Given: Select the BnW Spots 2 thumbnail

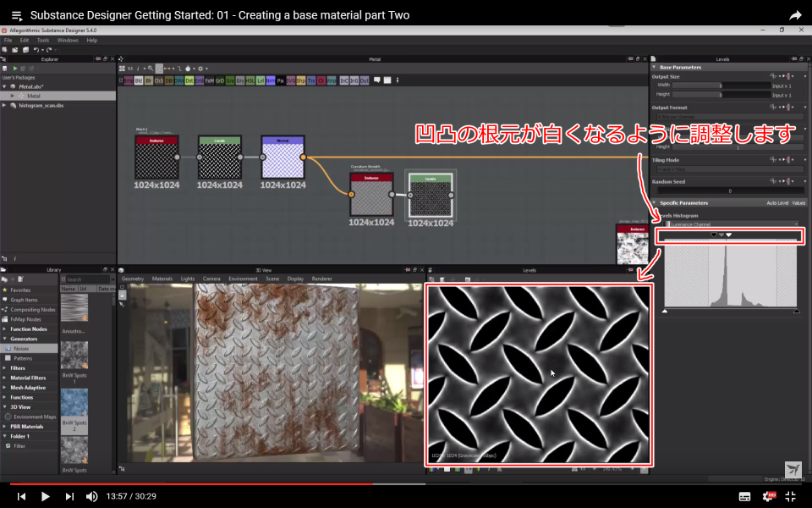Looking at the screenshot, I should (x=74, y=402).
